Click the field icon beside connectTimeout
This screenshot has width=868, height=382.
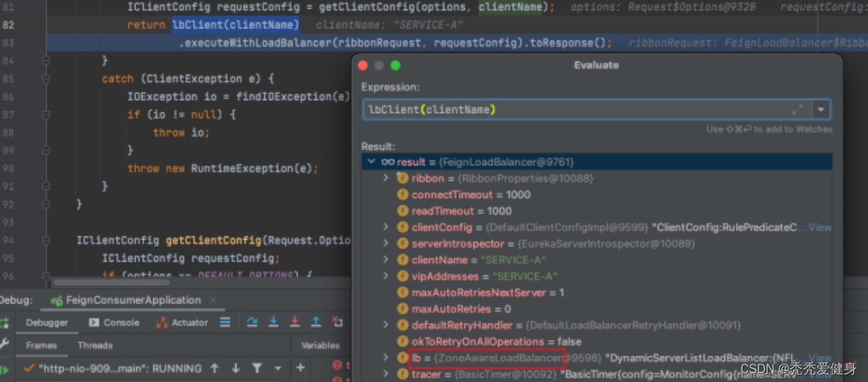pyautogui.click(x=403, y=194)
